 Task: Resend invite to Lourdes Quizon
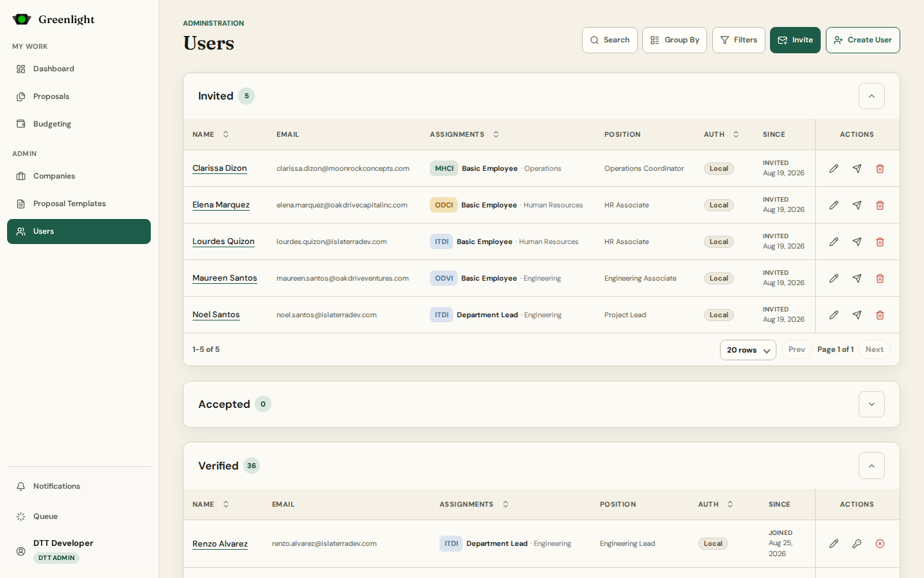click(857, 241)
